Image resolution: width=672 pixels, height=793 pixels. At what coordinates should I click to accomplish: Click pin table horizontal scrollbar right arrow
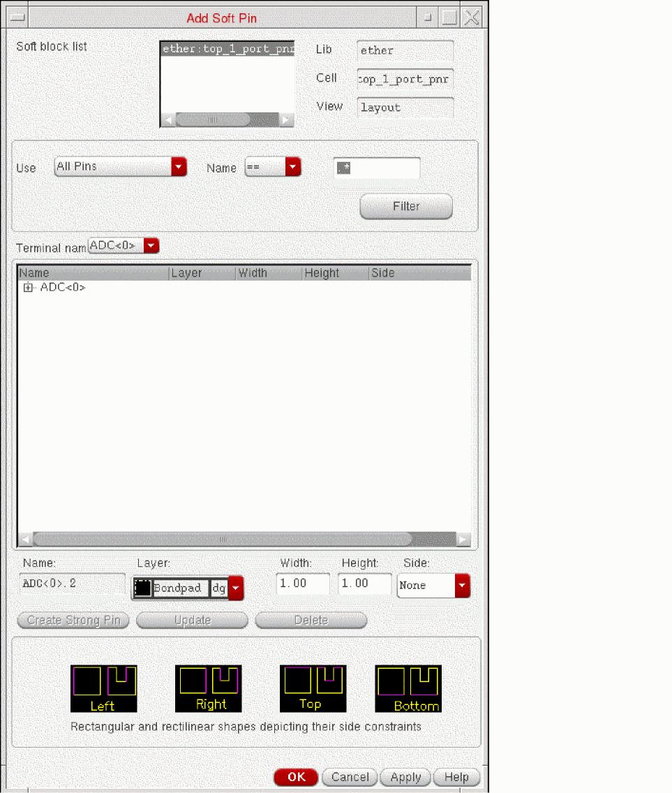(463, 540)
